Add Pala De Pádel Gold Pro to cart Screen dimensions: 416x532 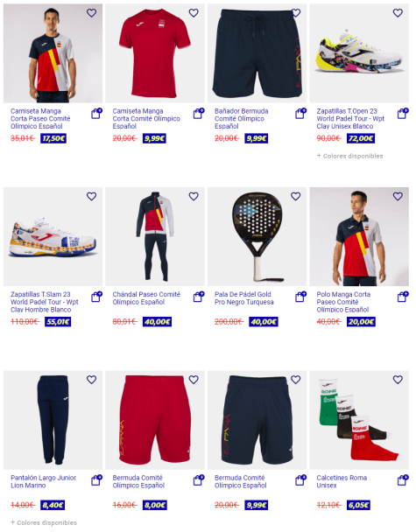(301, 297)
